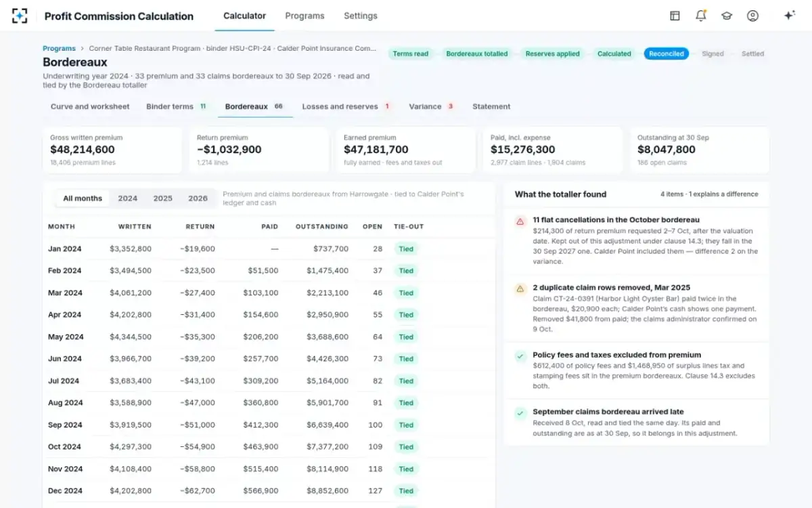The image size is (812, 508).
Task: Click the sparkle assistant icon
Action: pyautogui.click(x=789, y=16)
